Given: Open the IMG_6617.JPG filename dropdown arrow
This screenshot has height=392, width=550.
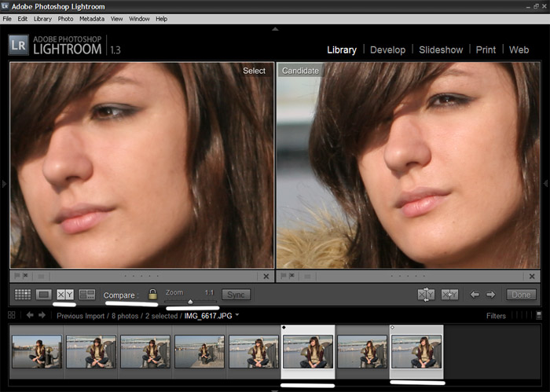Looking at the screenshot, I should 237,315.
